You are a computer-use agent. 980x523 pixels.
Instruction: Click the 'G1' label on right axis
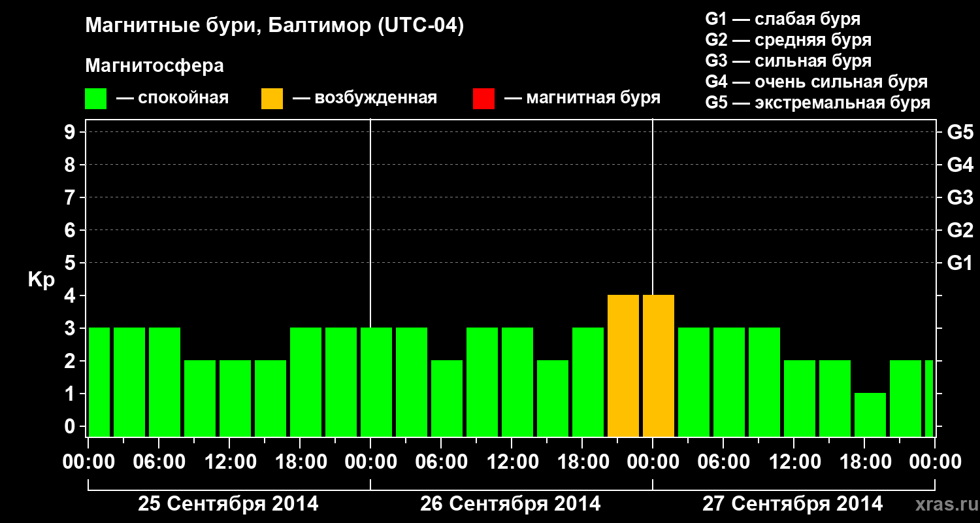(960, 263)
